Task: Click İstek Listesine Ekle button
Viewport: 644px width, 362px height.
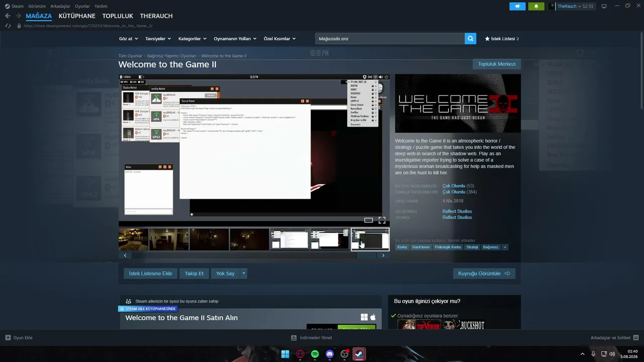Action: [x=150, y=274]
